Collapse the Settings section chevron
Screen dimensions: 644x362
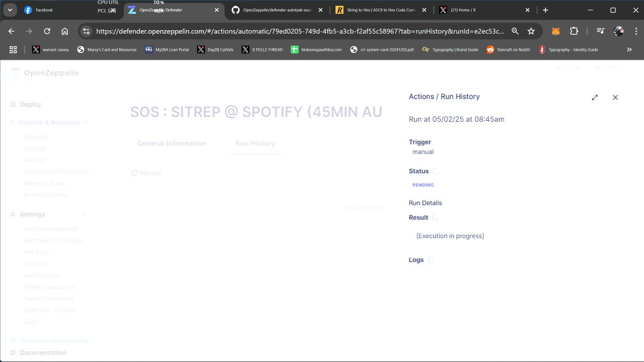pyautogui.click(x=85, y=215)
